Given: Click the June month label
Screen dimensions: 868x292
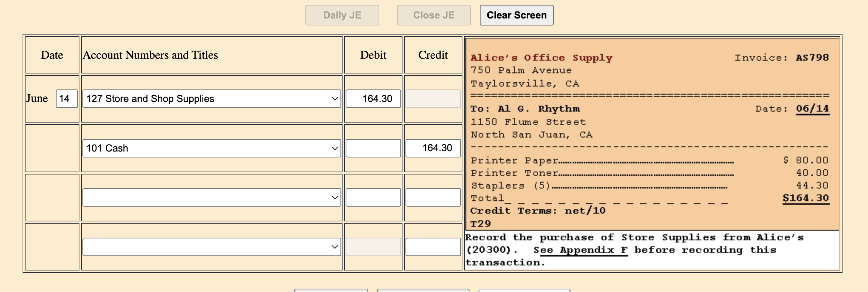Looking at the screenshot, I should (x=37, y=99).
